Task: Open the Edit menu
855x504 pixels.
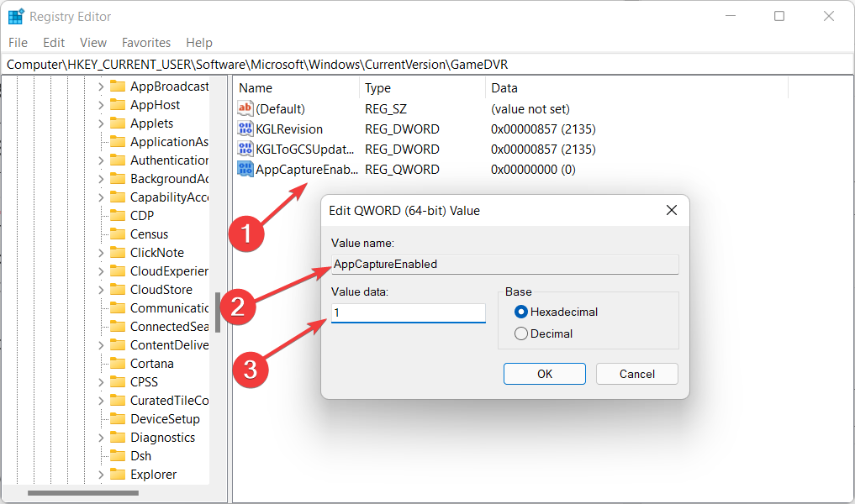Action: pos(54,43)
